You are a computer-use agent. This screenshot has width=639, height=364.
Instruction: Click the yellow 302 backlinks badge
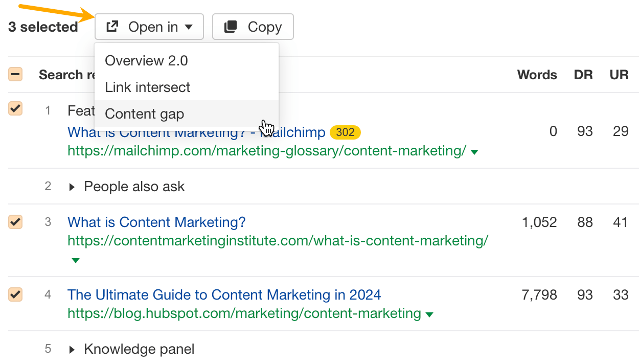(x=346, y=132)
